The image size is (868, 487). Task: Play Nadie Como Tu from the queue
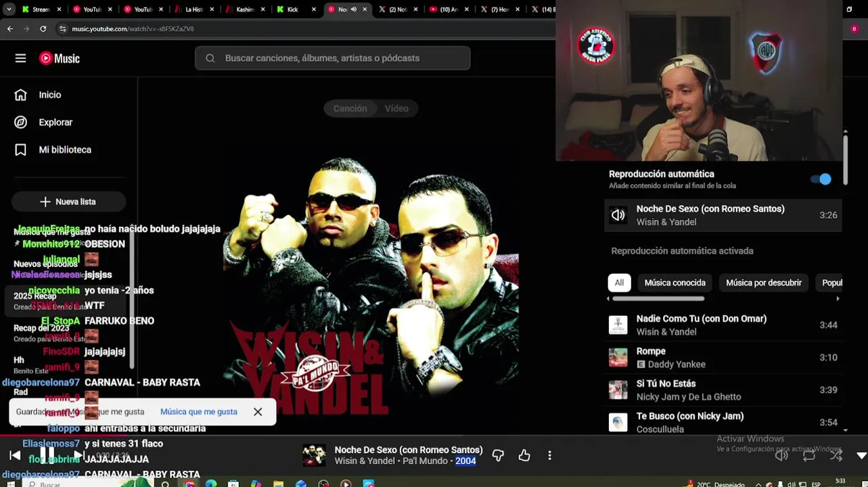(x=723, y=325)
